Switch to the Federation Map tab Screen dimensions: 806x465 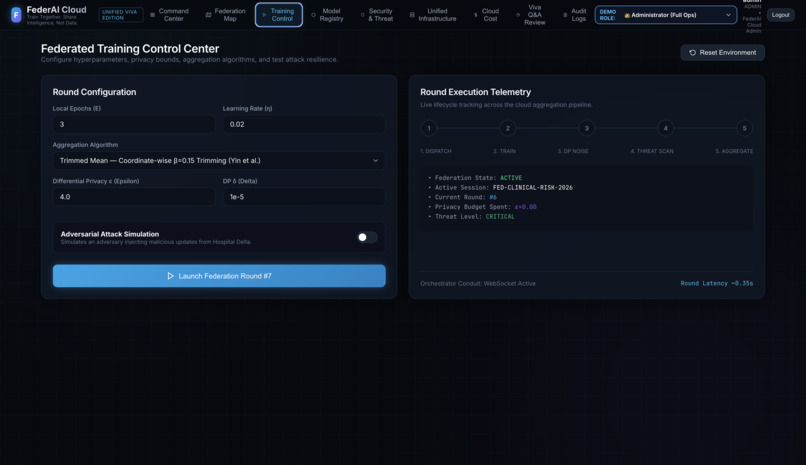tap(226, 15)
